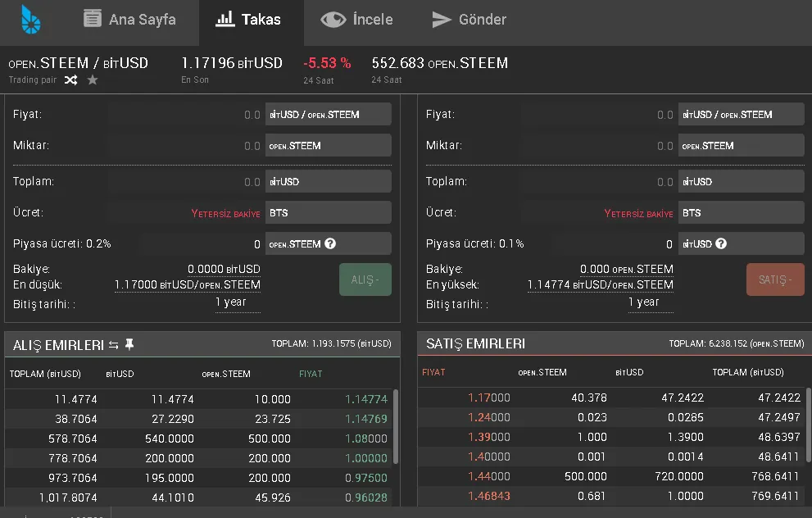Open the sell form BTS fee dropdown
812x518 pixels.
click(741, 213)
